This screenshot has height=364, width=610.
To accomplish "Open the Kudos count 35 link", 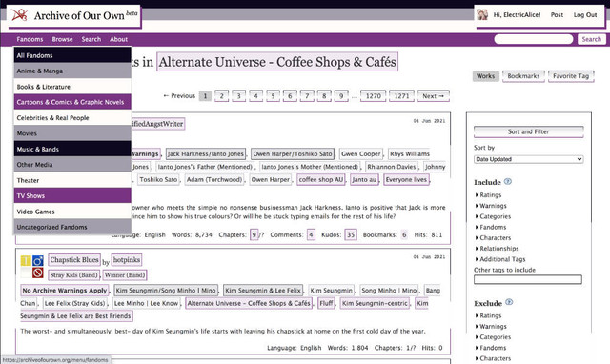I will (351, 235).
